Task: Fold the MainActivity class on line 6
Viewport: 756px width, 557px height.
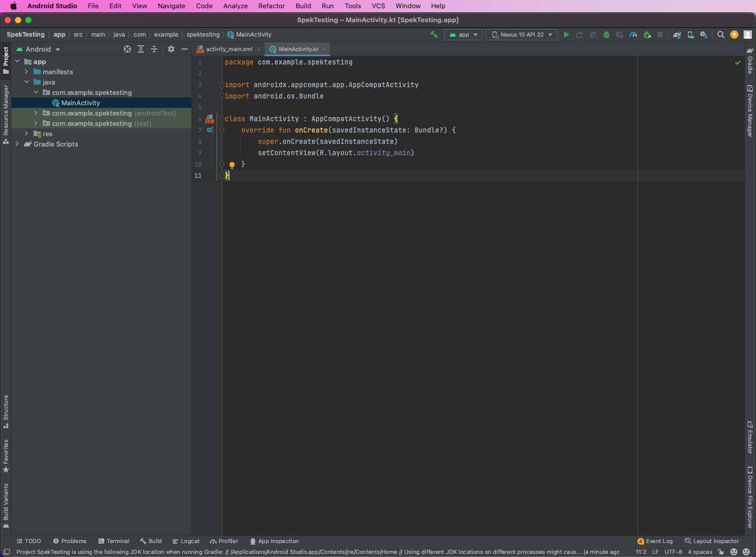Action: pyautogui.click(x=222, y=119)
